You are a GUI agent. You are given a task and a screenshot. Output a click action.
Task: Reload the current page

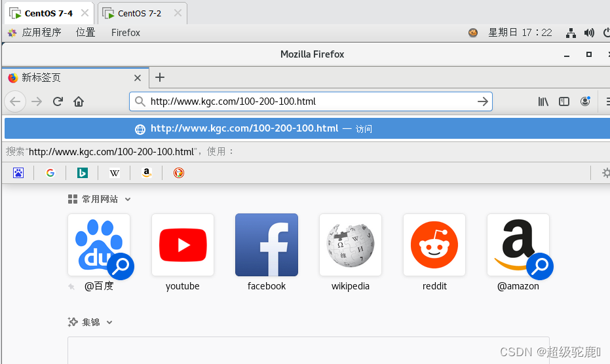tap(58, 101)
